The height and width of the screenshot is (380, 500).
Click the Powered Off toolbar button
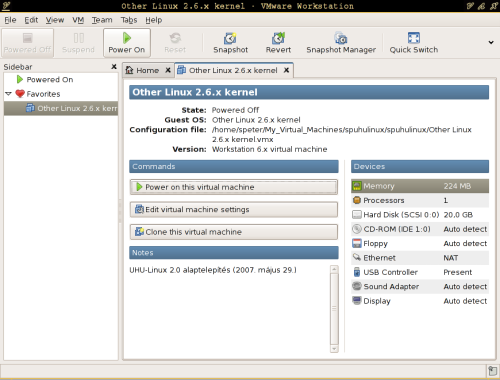click(27, 43)
